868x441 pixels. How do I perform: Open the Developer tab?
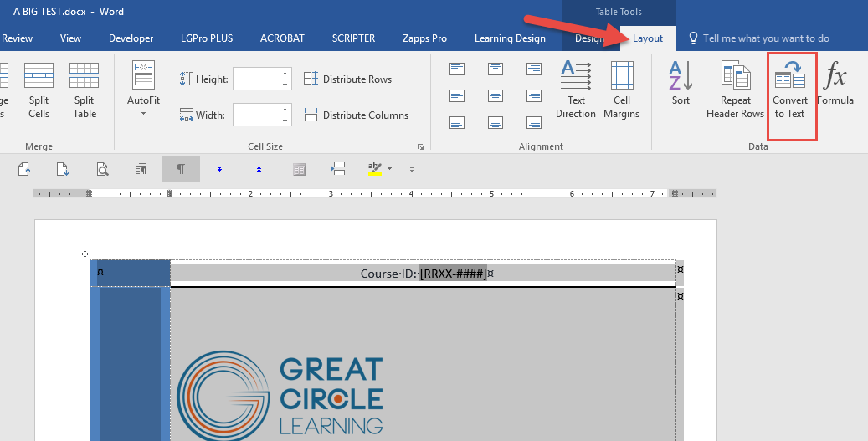click(131, 38)
